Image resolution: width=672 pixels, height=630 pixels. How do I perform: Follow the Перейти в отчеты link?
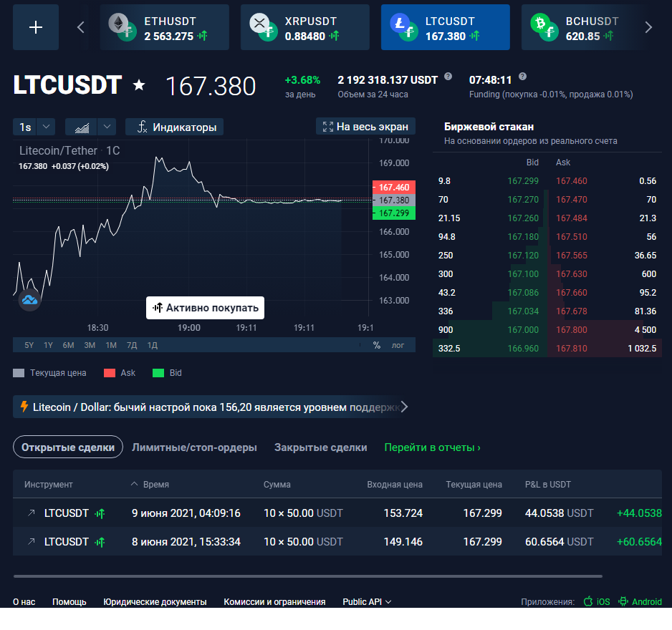(432, 447)
